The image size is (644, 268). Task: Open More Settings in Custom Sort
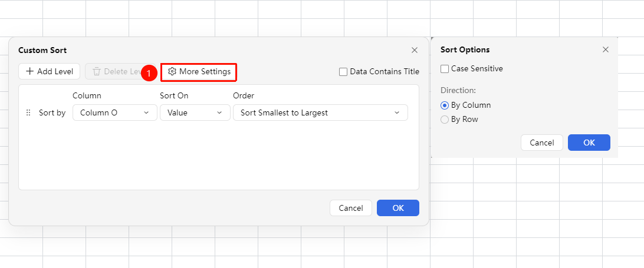pos(199,71)
